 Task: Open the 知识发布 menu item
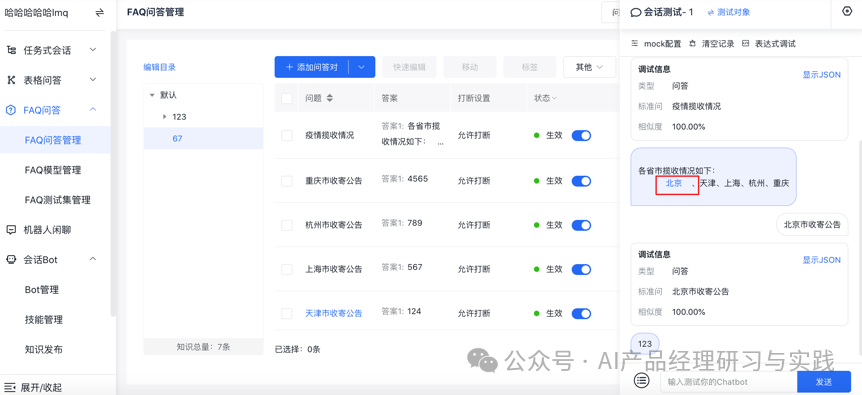[x=43, y=349]
